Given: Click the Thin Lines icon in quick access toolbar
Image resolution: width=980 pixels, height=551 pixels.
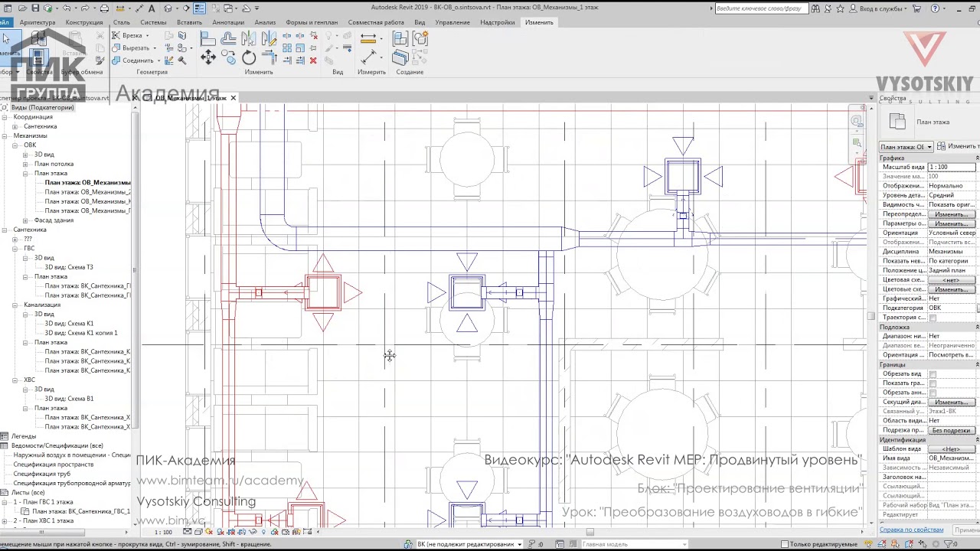Looking at the screenshot, I should (199, 8).
